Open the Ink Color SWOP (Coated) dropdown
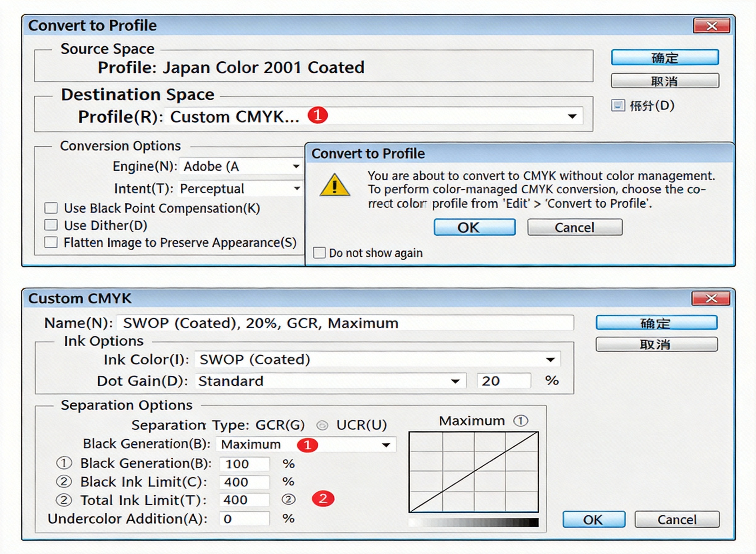The image size is (756, 554). (x=550, y=360)
